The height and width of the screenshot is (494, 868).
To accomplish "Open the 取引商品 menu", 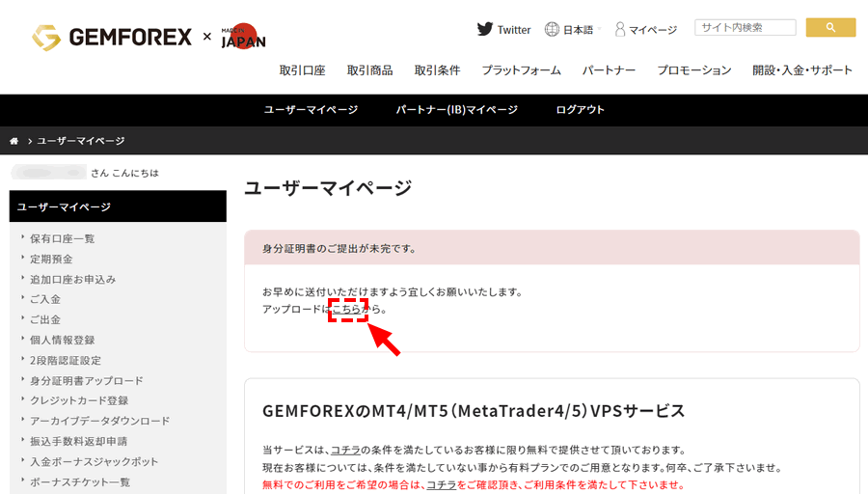I will click(369, 70).
